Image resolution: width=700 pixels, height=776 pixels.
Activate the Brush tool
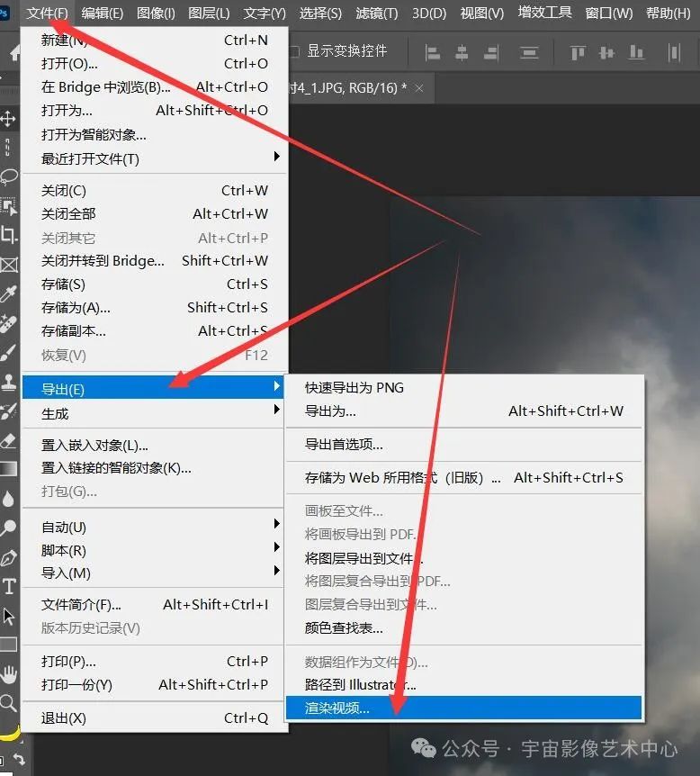click(9, 352)
